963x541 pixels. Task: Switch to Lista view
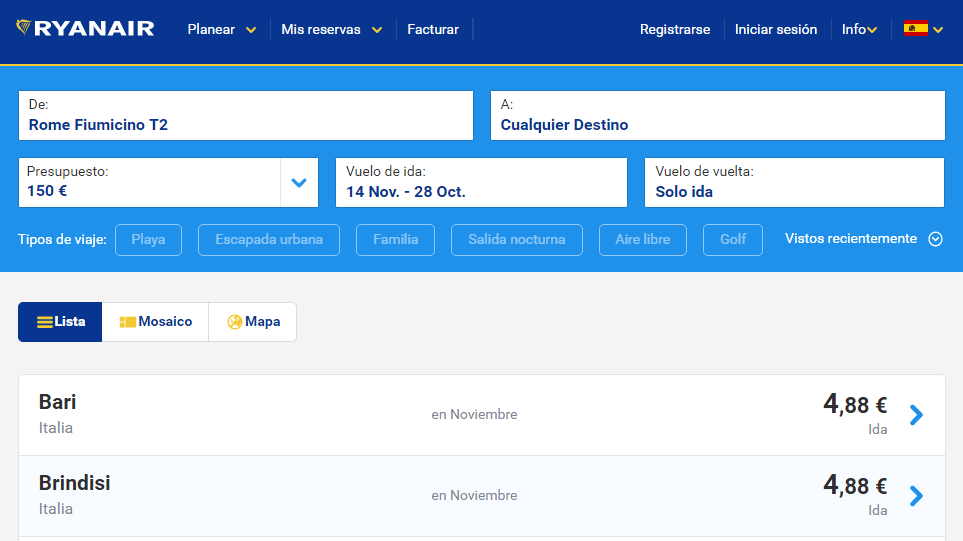tap(60, 322)
